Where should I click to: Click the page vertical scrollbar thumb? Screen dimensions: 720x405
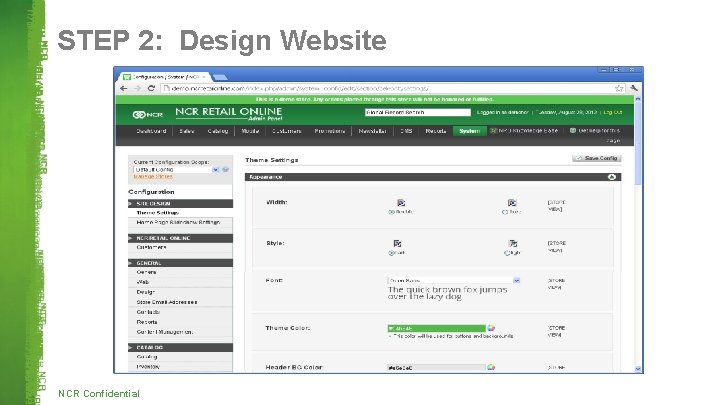click(x=638, y=142)
